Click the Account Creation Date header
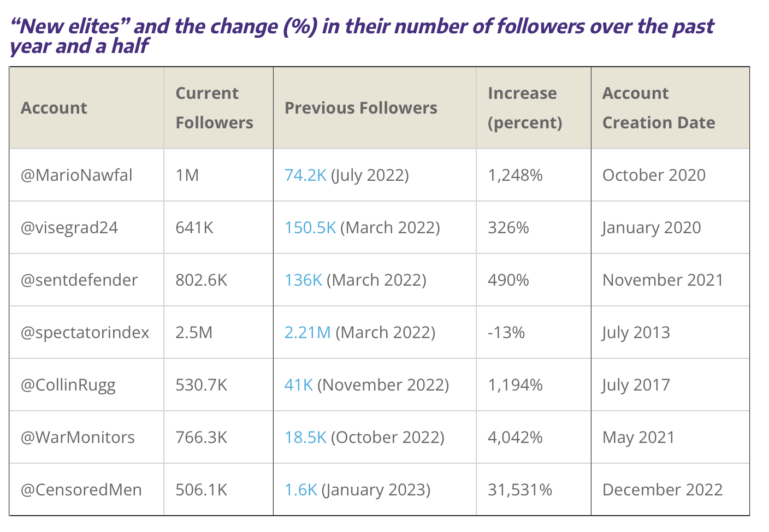The width and height of the screenshot is (769, 532). coord(658,108)
